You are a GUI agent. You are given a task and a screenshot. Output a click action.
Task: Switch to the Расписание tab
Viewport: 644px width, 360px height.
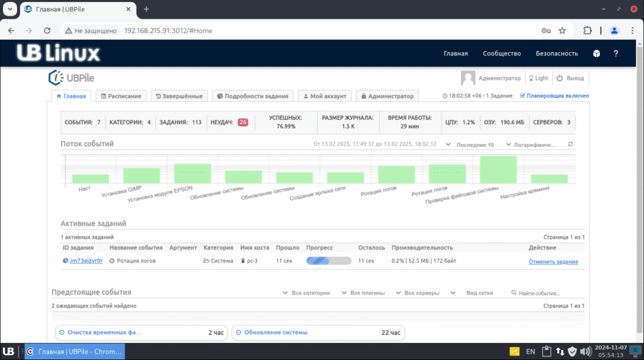pyautogui.click(x=119, y=96)
